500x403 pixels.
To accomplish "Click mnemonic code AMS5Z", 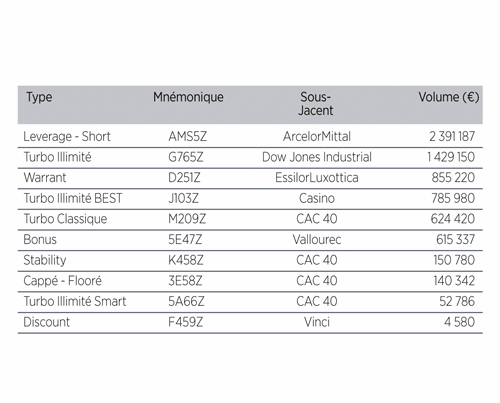I will tap(187, 136).
